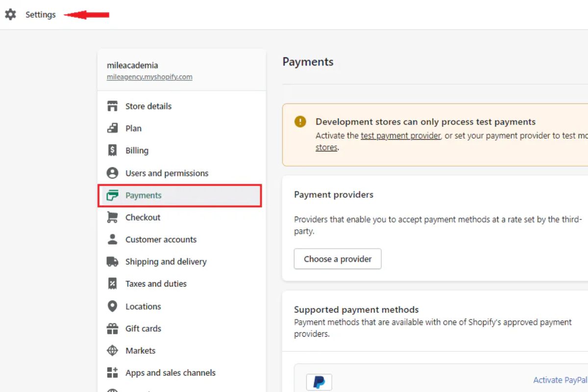The width and height of the screenshot is (588, 392).
Task: Click the Settings gear icon
Action: pyautogui.click(x=10, y=15)
